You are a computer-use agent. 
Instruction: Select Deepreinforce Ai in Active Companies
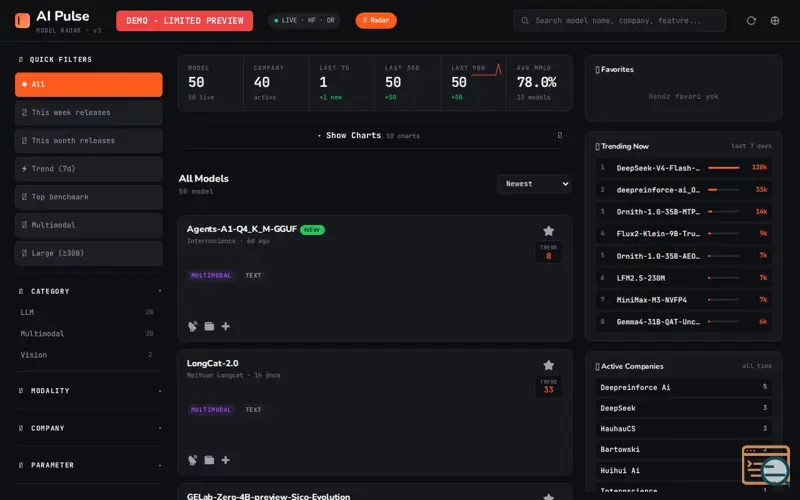[x=684, y=387]
